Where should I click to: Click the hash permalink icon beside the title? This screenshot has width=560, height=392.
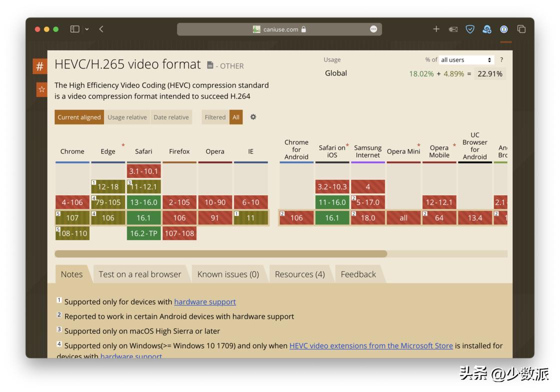point(39,66)
